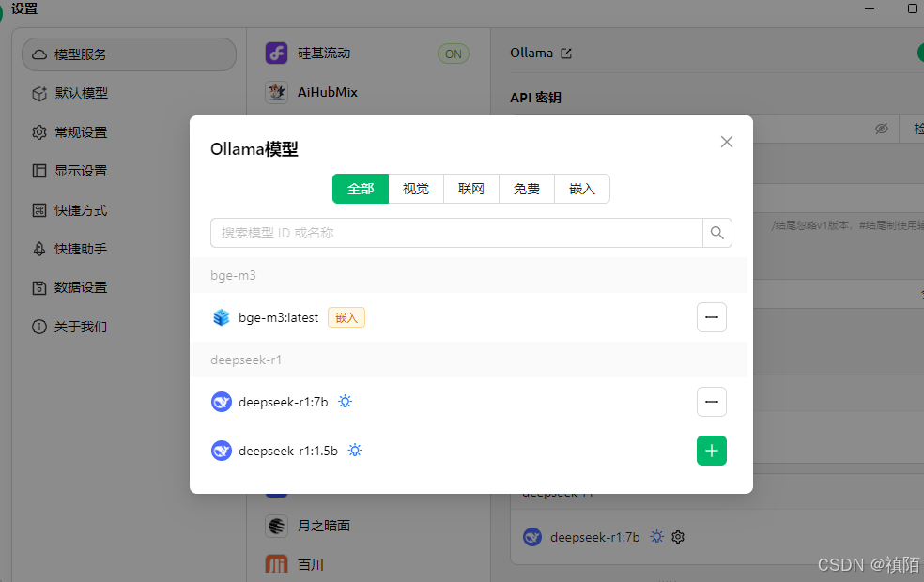The width and height of the screenshot is (924, 582).
Task: Click the deepseek-r1:1.5b whale icon
Action: click(x=221, y=451)
